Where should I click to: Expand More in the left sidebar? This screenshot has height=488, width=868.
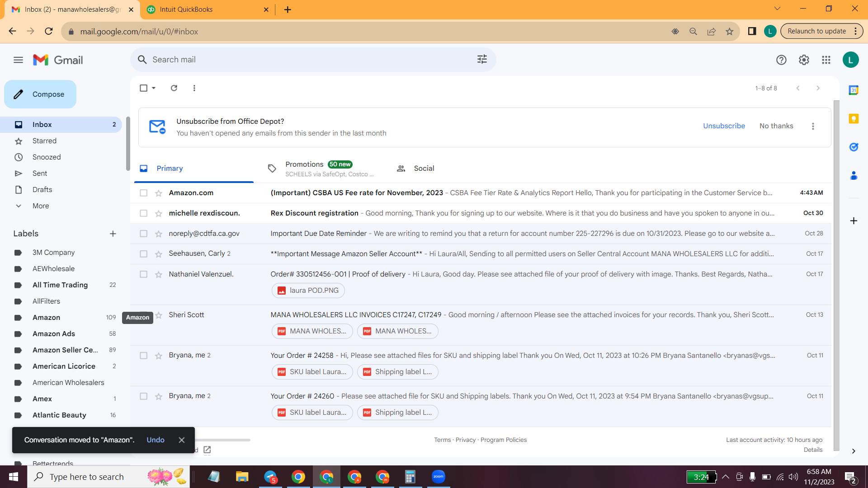pos(41,206)
